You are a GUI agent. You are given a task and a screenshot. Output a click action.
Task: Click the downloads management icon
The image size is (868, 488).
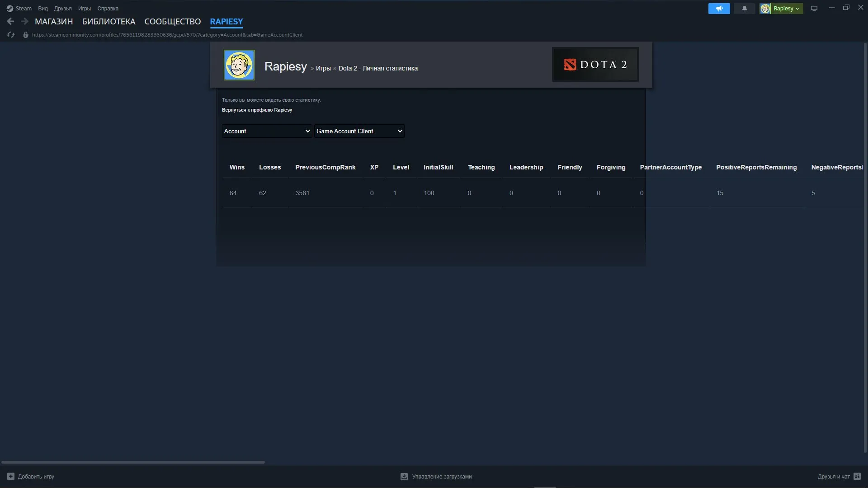point(404,476)
